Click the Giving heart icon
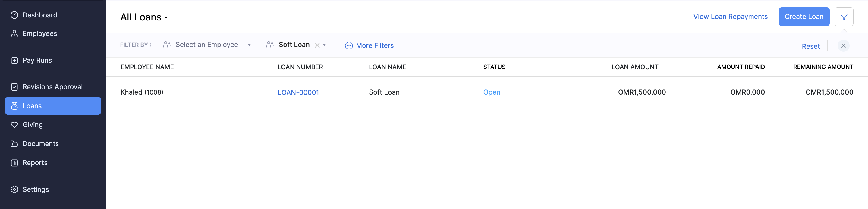This screenshot has width=868, height=209. point(14,124)
